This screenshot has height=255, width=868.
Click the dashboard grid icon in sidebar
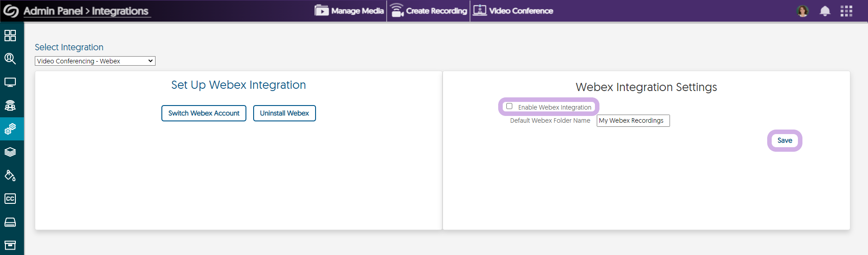(10, 35)
